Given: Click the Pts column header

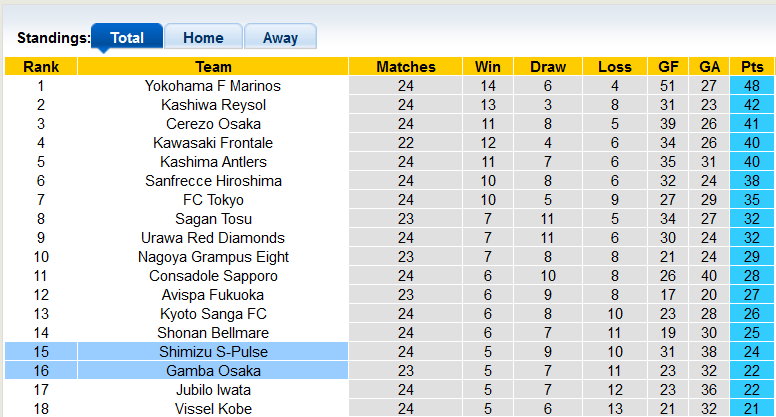Looking at the screenshot, I should pos(752,67).
